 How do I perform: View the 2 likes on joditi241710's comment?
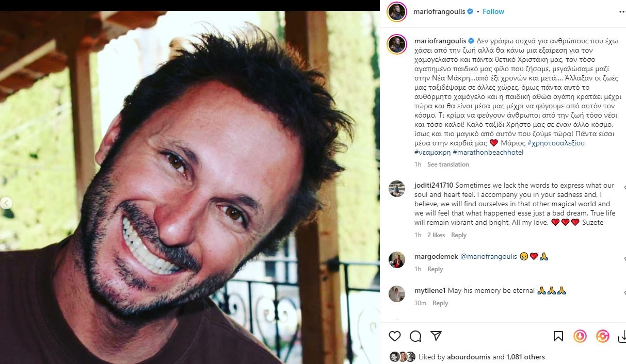(x=436, y=235)
